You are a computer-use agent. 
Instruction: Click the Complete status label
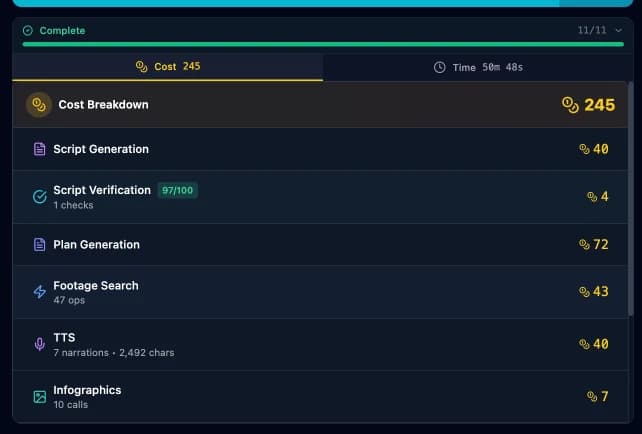pyautogui.click(x=62, y=31)
